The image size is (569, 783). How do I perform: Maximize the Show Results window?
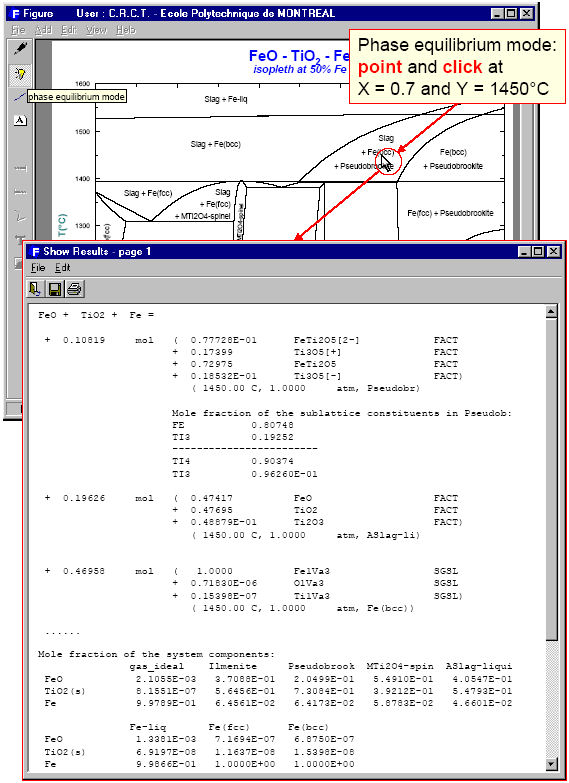[x=537, y=252]
